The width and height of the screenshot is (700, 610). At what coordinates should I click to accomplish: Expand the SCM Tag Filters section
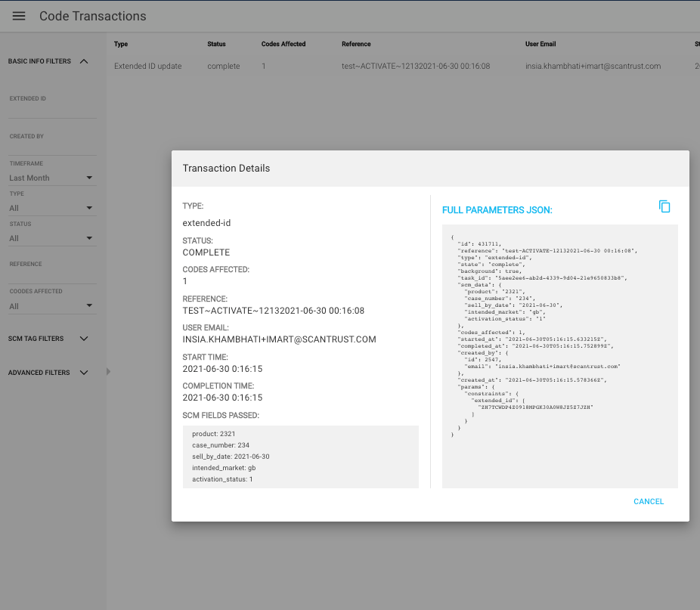(84, 339)
